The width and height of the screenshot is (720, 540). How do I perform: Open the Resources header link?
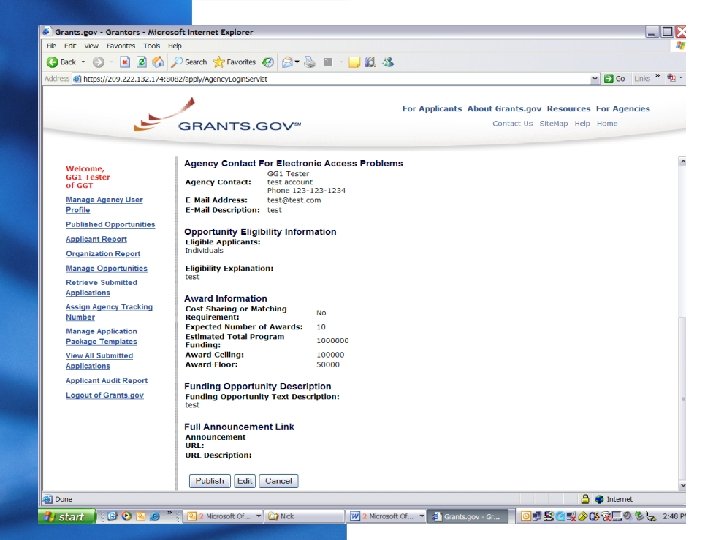click(x=568, y=109)
